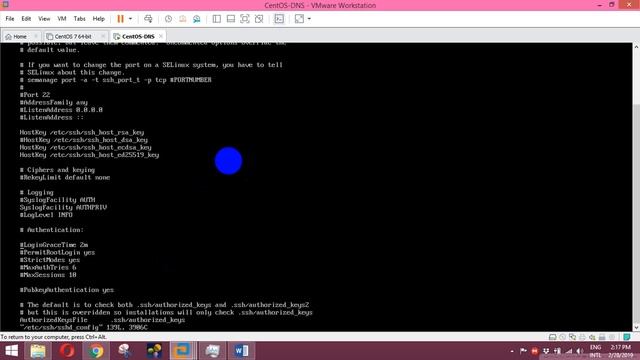
Task: Click the CD/DVD device status icon
Action: coord(562,337)
